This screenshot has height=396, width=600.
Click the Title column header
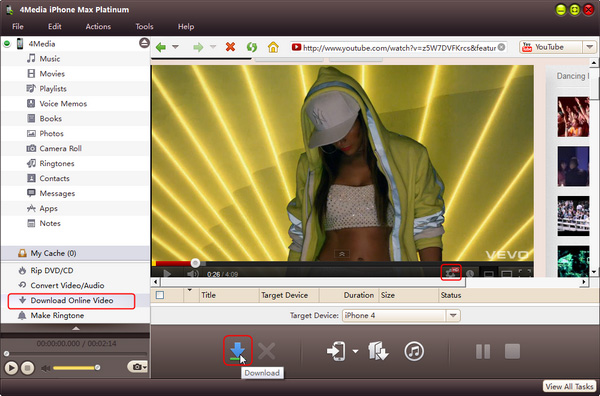(229, 295)
